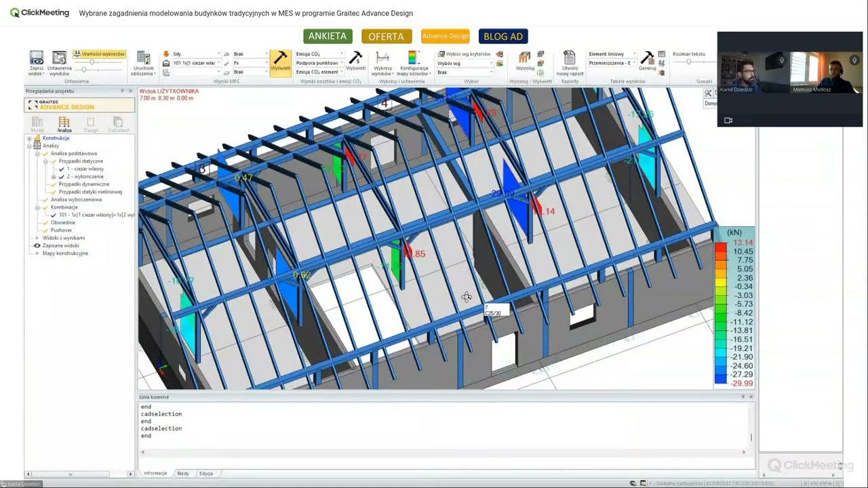868x488 pixels.
Task: Toggle checkmark for Przypadki statyki nieliniowej
Action: [x=54, y=192]
